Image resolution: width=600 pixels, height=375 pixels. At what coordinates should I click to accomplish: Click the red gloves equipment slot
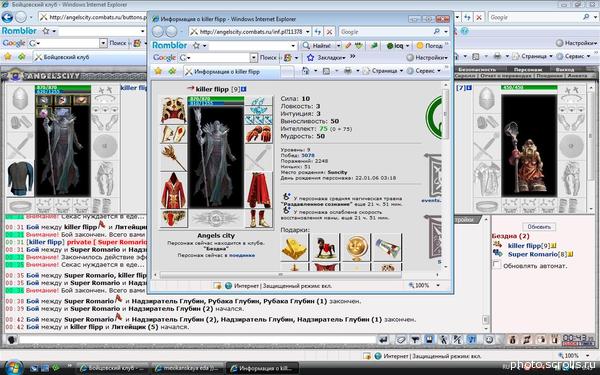pos(259,134)
